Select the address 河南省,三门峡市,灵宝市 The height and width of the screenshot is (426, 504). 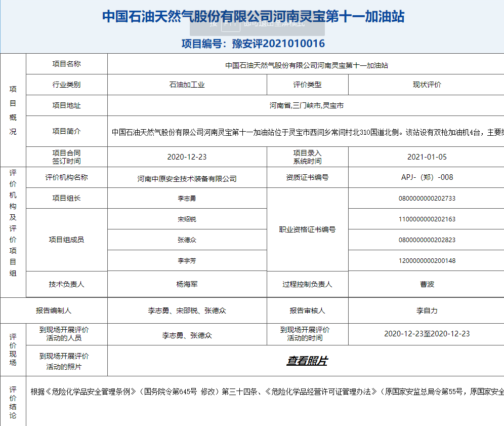tap(307, 105)
